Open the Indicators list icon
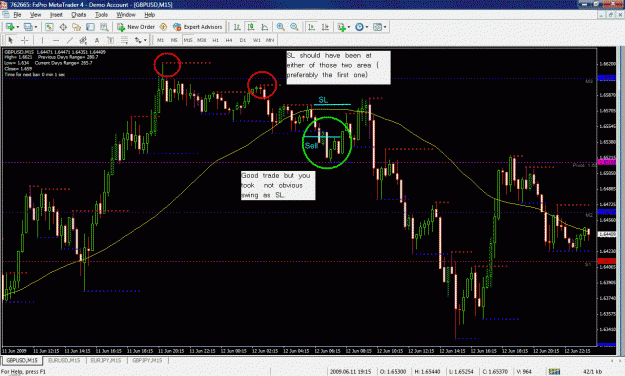 pos(342,27)
